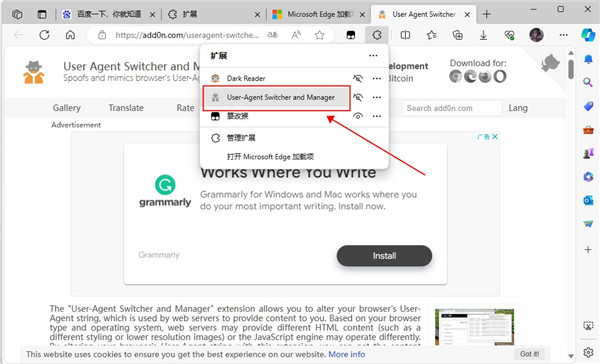Close the advertisement with X icon

click(495, 137)
